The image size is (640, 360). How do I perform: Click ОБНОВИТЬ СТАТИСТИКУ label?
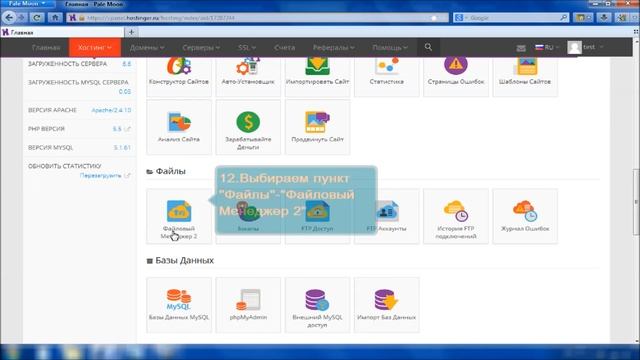click(64, 166)
